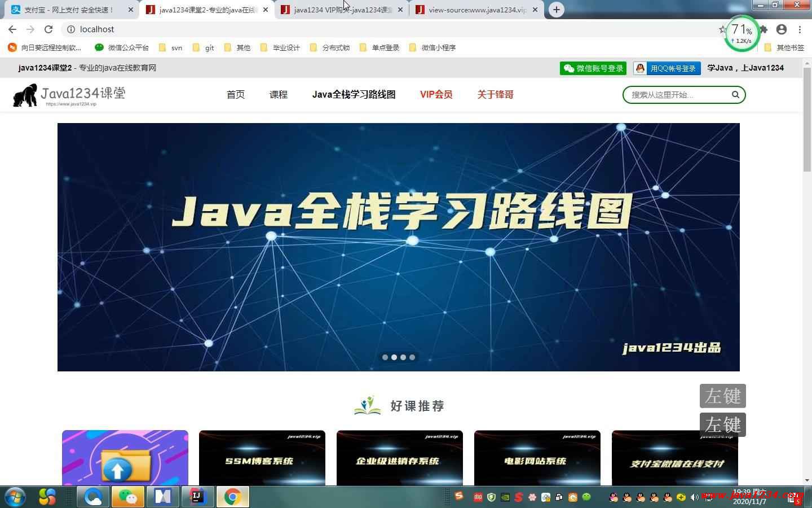Launch the colorful pinwheel taskbar app
The width and height of the screenshot is (812, 508).
(x=47, y=497)
